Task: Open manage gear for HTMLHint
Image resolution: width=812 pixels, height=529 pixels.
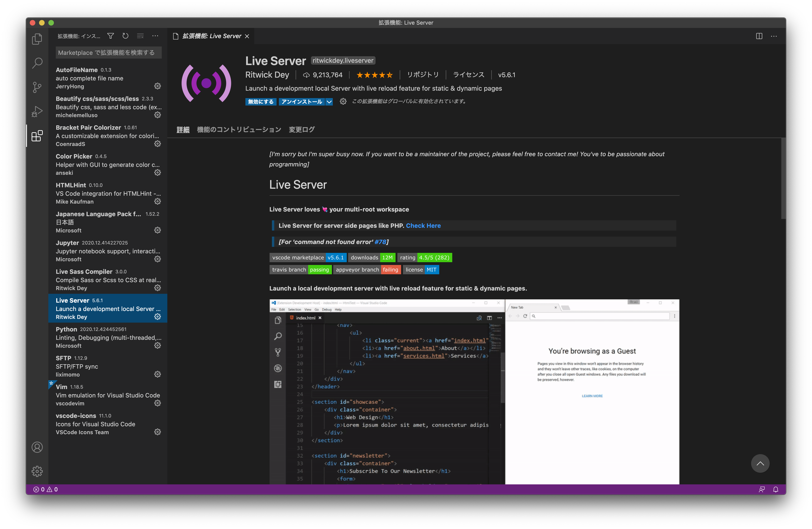Action: 157,201
